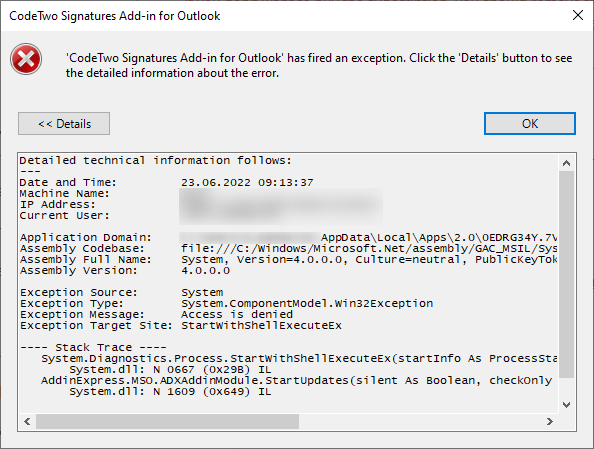Click empty horizontal scrollbar track right of thumb
Image resolution: width=594 pixels, height=449 pixels.
pyautogui.click(x=420, y=421)
